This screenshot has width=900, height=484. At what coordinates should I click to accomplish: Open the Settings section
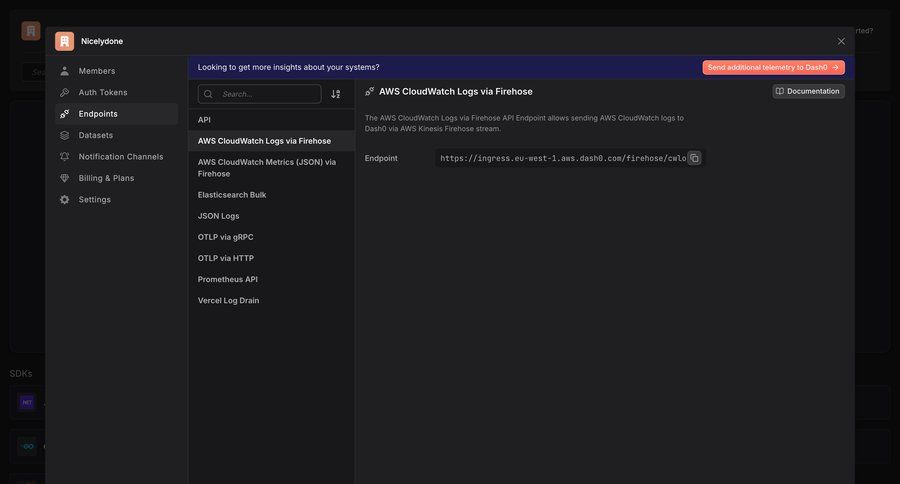pos(117,200)
